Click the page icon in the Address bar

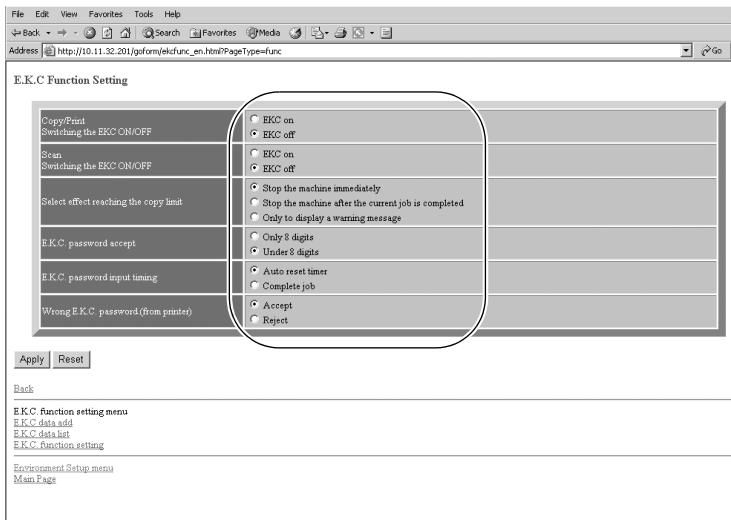[x=49, y=51]
